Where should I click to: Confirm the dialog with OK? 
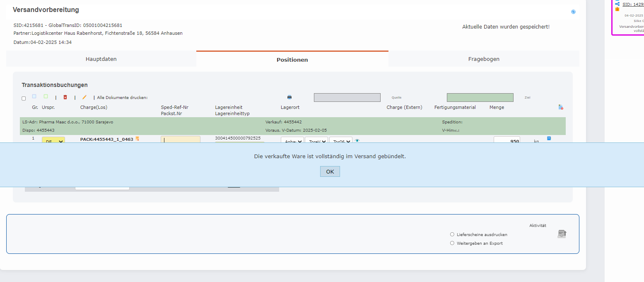tap(330, 171)
